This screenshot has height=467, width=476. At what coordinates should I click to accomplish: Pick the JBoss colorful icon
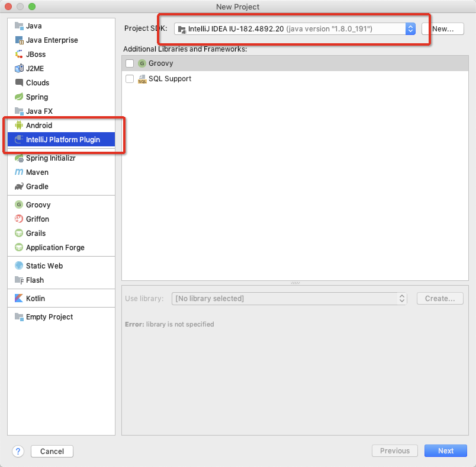pyautogui.click(x=19, y=55)
